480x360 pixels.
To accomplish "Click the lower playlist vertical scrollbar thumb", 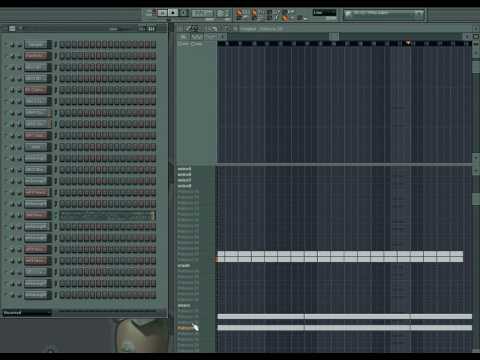I will point(476,199).
